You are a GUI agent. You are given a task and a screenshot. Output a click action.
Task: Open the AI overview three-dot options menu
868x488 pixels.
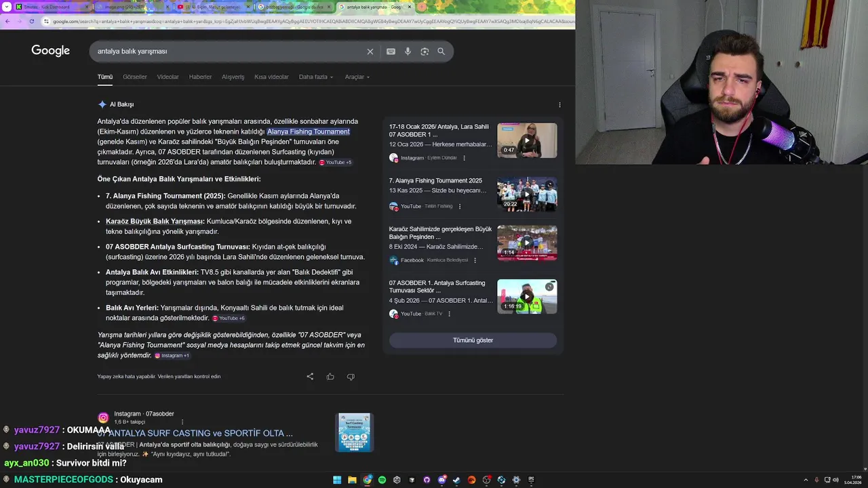pyautogui.click(x=559, y=105)
